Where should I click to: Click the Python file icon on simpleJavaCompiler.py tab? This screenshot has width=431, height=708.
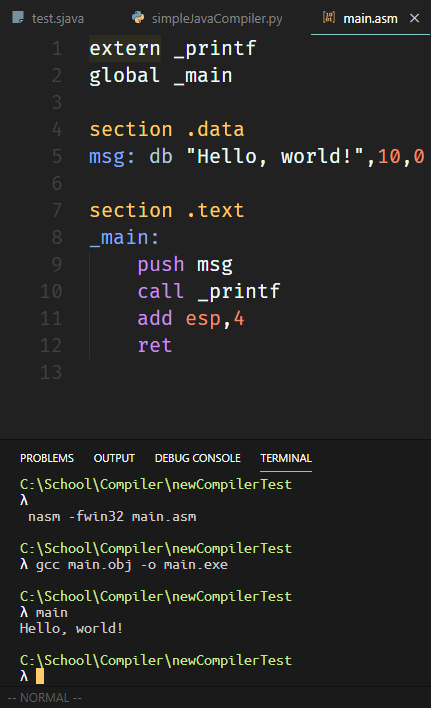[x=138, y=18]
